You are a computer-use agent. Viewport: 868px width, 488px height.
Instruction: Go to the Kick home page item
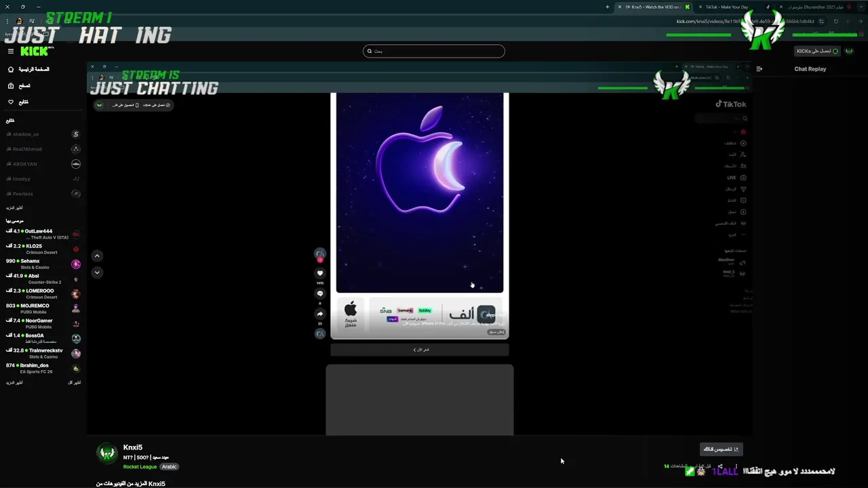28,69
